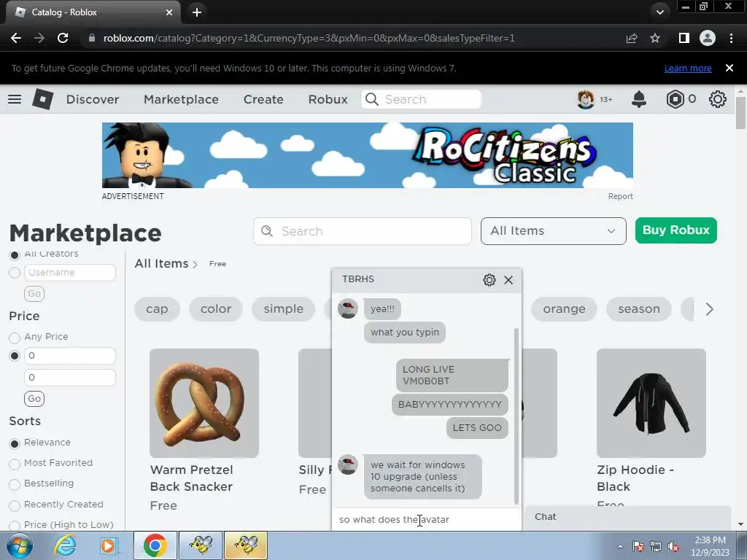Filter by the color tag

click(x=216, y=309)
